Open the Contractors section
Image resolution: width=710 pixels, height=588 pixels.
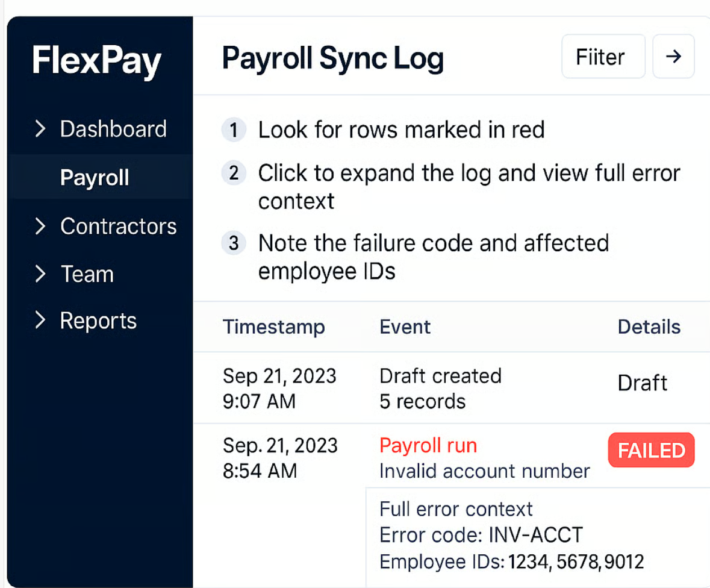(118, 226)
